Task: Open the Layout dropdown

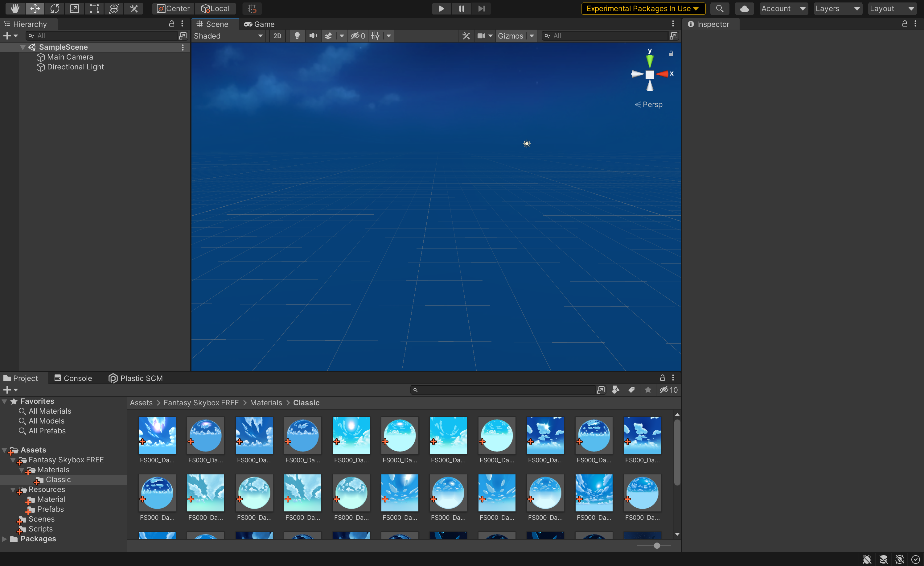Action: click(x=892, y=8)
